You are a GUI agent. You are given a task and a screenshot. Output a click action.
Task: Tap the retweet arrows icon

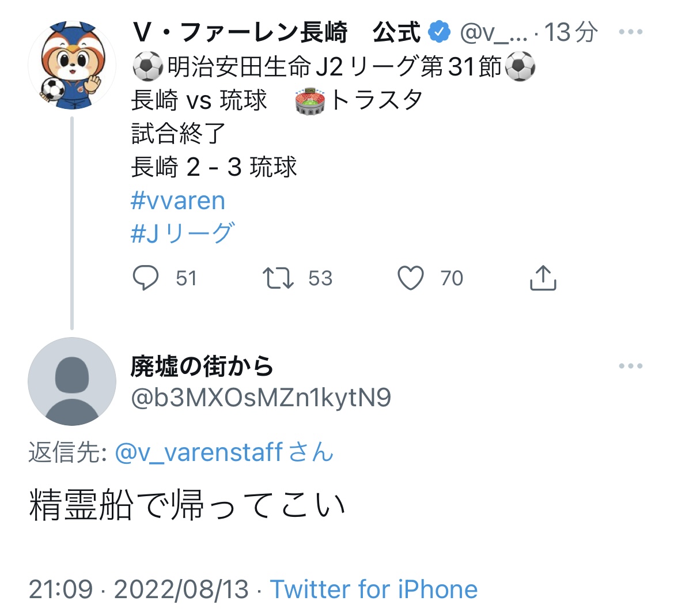[x=278, y=278]
